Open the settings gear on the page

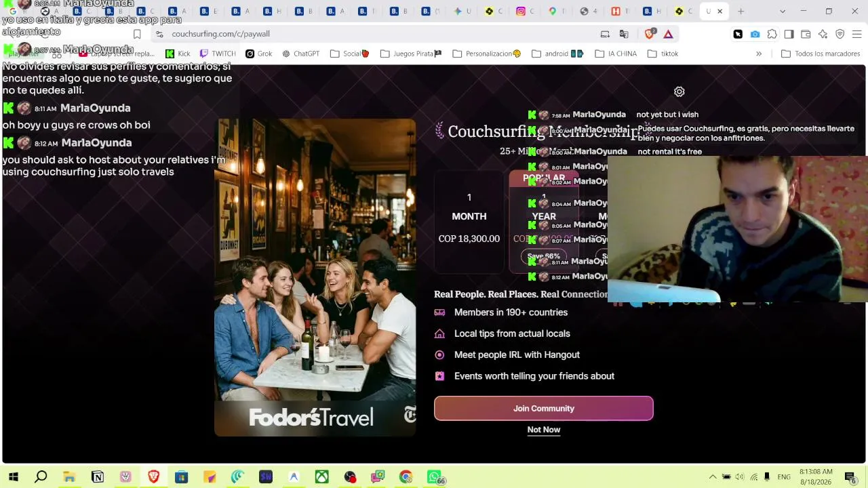coord(679,91)
